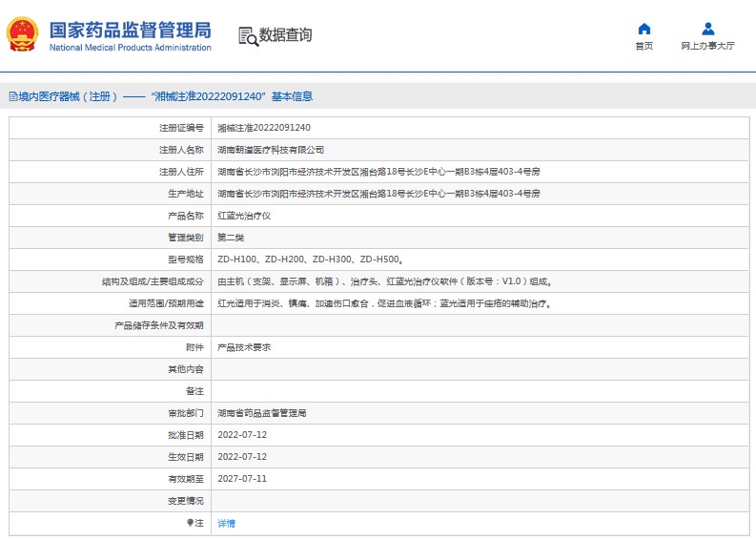Viewport: 756px width, 540px height.
Task: Click the 数据查询 label
Action: coord(285,35)
